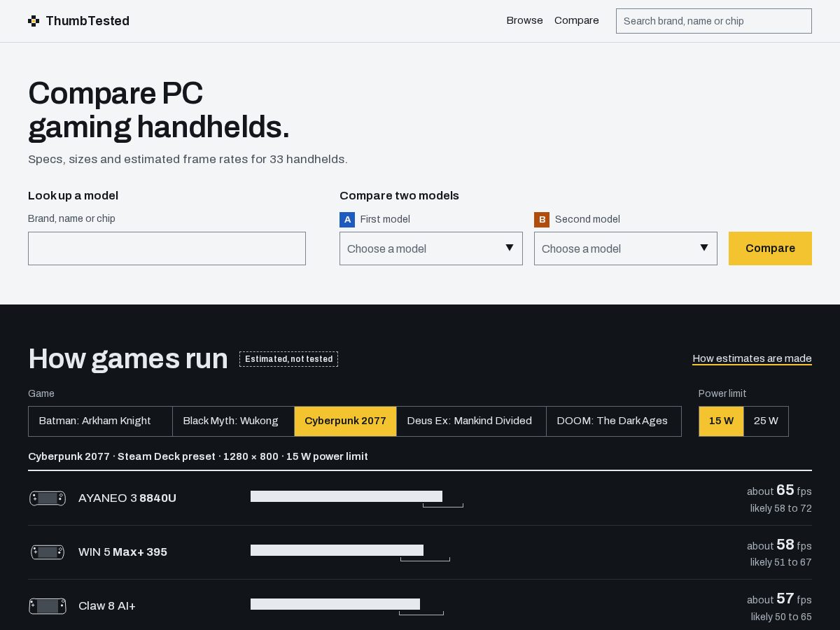Click the ThumbTested site name

87,21
